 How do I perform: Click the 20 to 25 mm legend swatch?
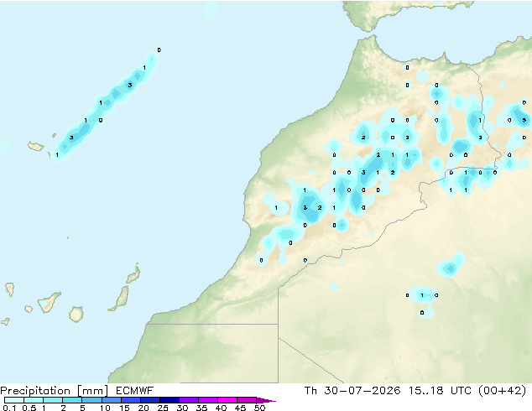tap(150, 400)
